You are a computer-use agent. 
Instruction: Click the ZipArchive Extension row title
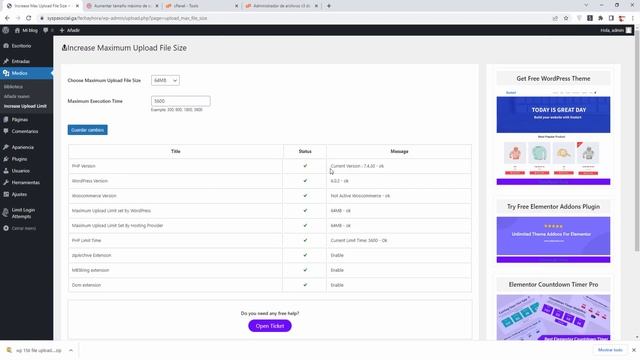point(91,255)
